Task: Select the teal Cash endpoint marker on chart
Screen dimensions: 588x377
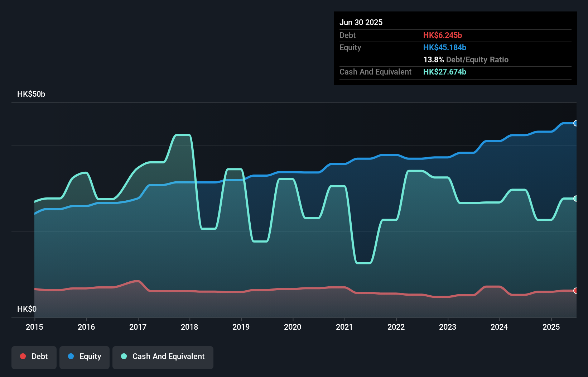Action: click(x=575, y=199)
